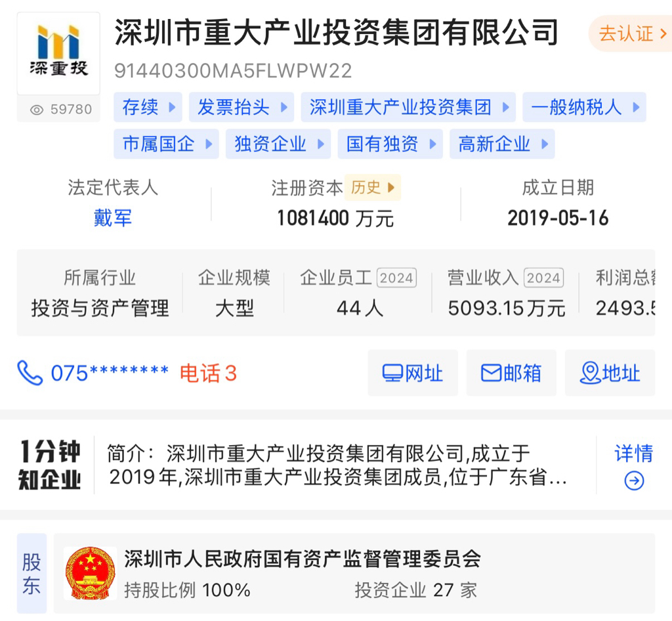The width and height of the screenshot is (672, 621).
Task: Click the national emblem shareholder icon
Action: click(x=90, y=573)
